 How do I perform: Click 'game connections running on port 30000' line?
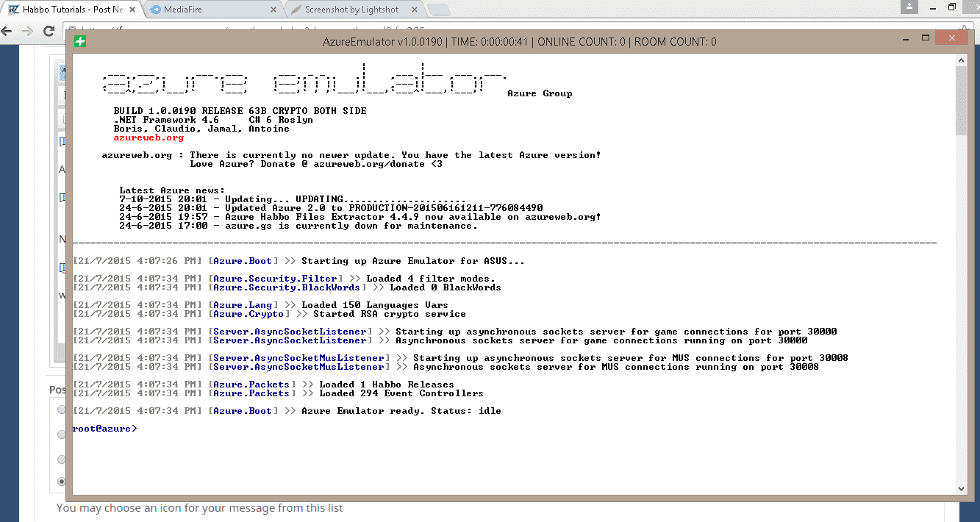[440, 340]
